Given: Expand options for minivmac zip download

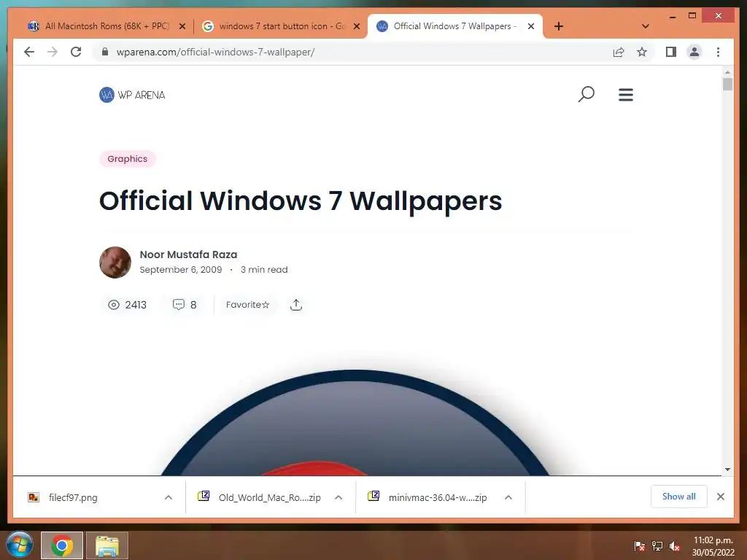Looking at the screenshot, I should click(x=508, y=497).
